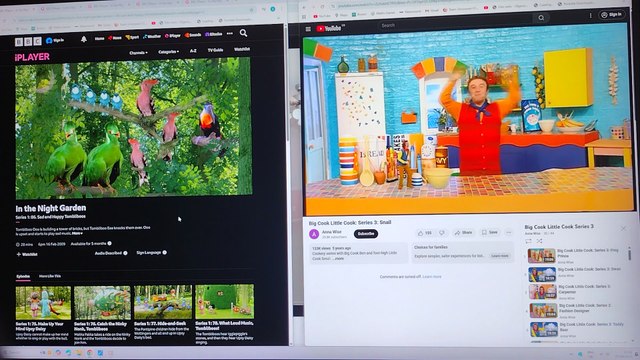Go to BBC Sport in top navigation

pos(132,37)
